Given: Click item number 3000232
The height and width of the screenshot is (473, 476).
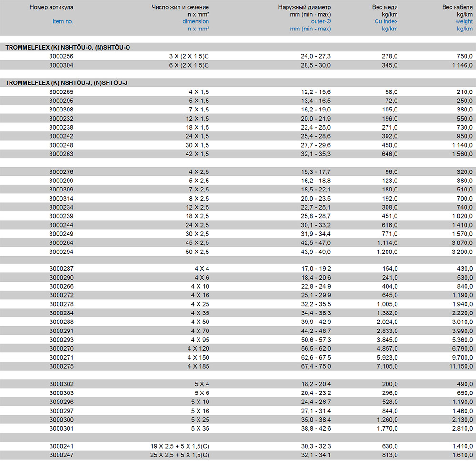Looking at the screenshot, I should tap(61, 119).
